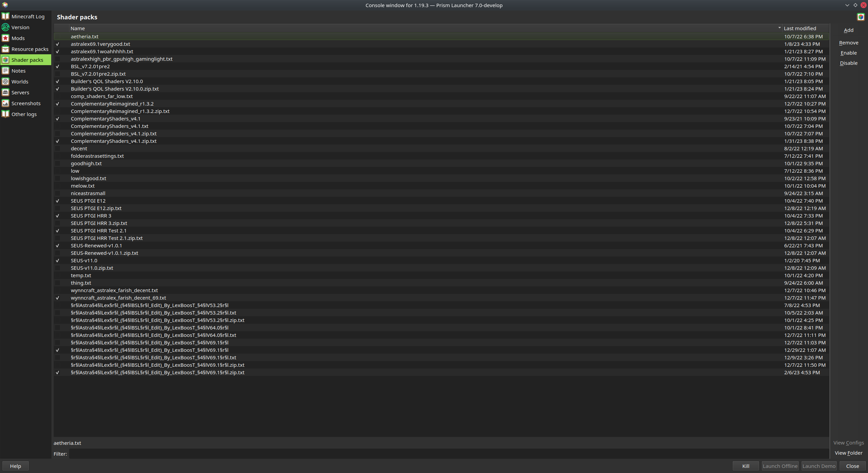
Task: Click the Close button at bottom right
Action: click(852, 466)
